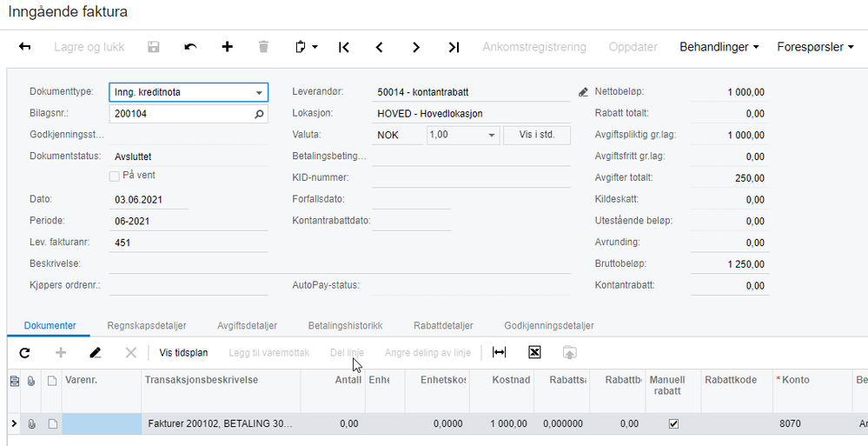Viewport: 868px width, 446px height.
Task: Click the Avgifter totalt value 250,00
Action: pos(751,178)
